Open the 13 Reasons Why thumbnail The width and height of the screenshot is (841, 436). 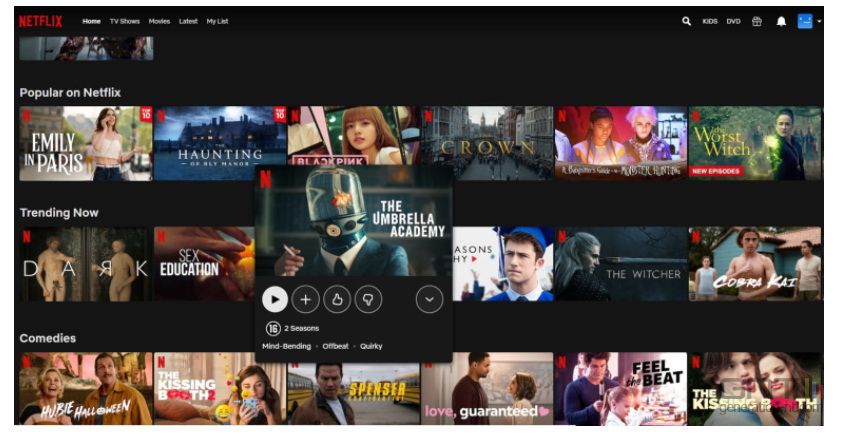coord(503,264)
